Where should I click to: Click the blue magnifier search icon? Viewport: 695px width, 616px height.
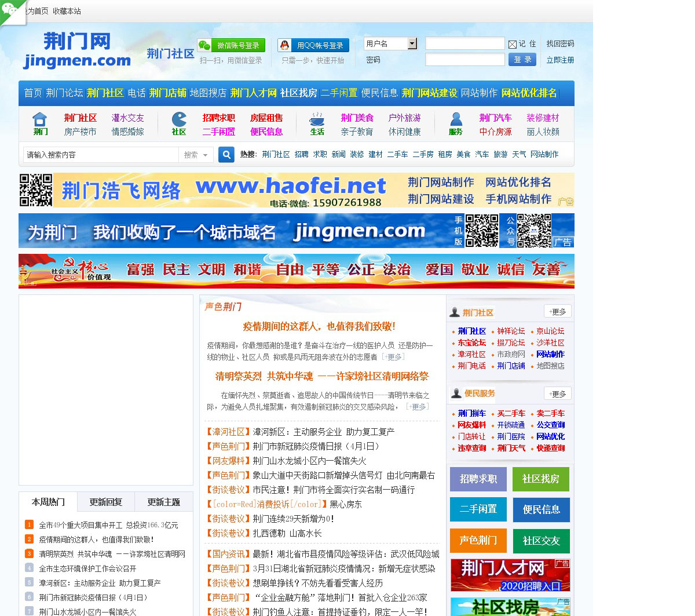pyautogui.click(x=226, y=155)
